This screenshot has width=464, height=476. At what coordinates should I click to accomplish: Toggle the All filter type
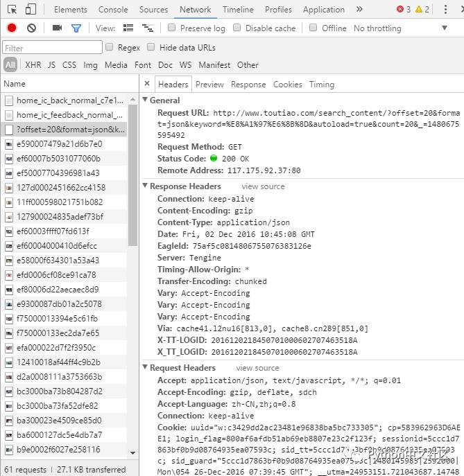click(10, 65)
